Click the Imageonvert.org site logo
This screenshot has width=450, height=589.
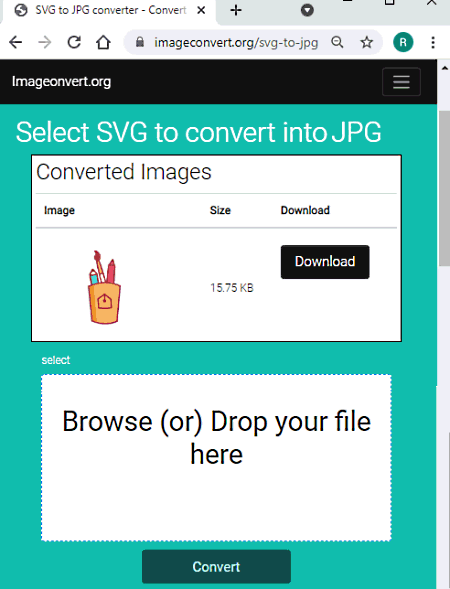pos(61,82)
